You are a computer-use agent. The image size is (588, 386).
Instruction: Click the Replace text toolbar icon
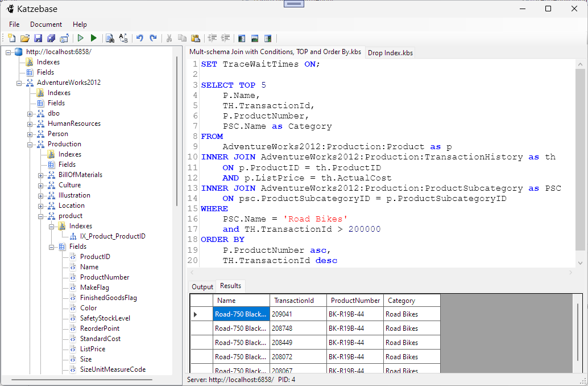click(123, 38)
